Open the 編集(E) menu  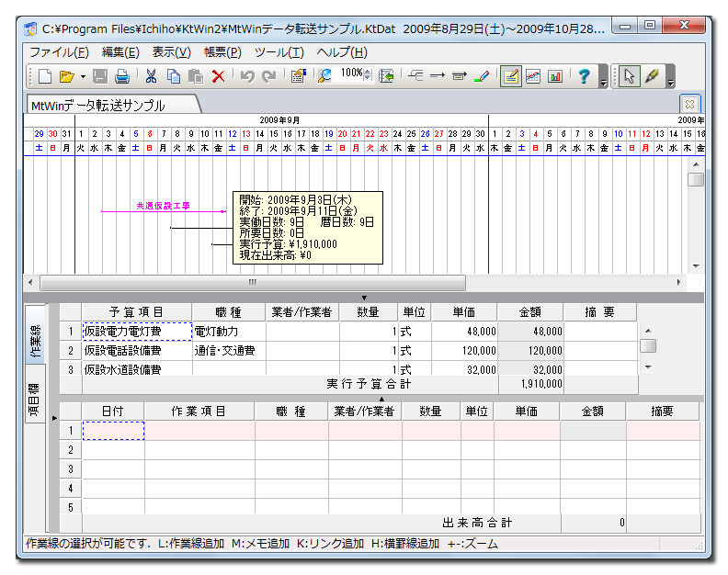[x=120, y=52]
